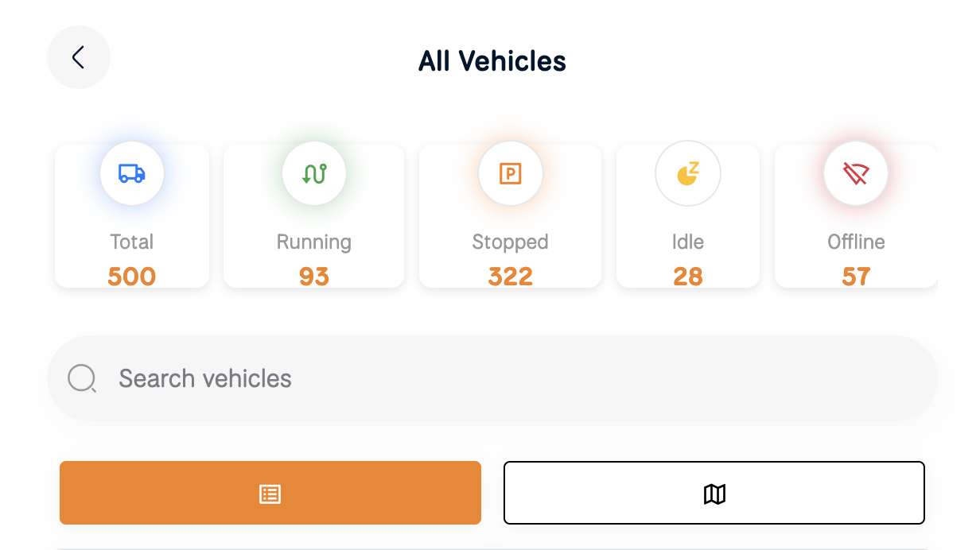The image size is (980, 550).
Task: Filter vehicles by Offline status
Action: [856, 215]
